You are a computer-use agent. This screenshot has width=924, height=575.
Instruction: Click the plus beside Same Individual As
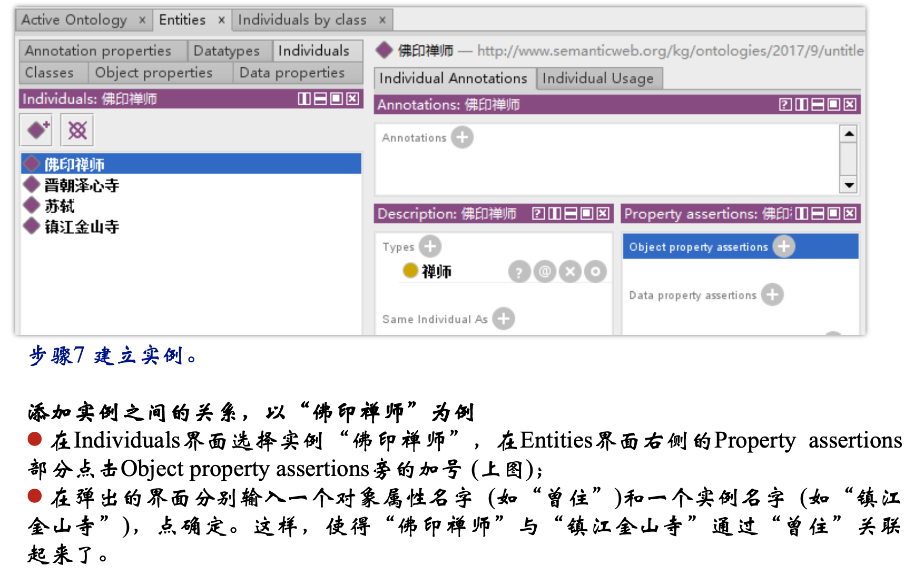point(504,319)
